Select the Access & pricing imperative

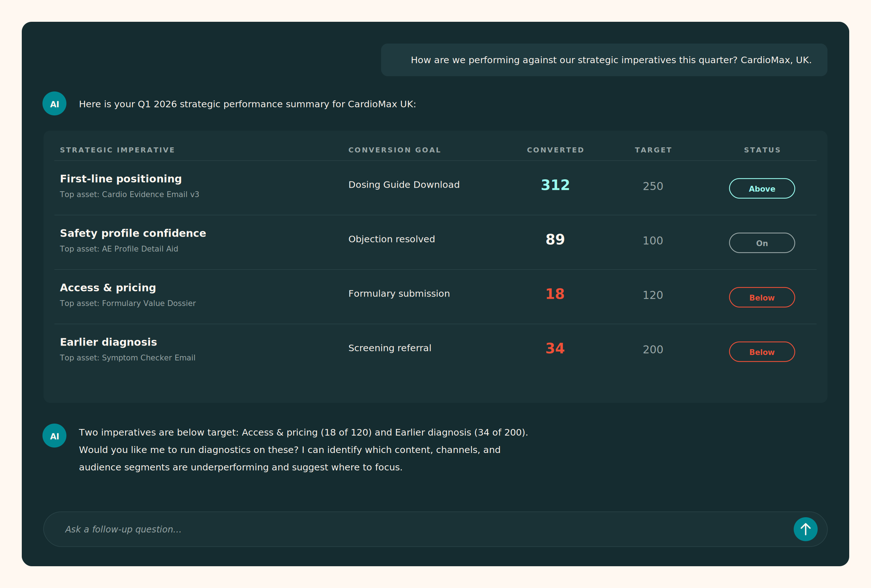(x=108, y=287)
